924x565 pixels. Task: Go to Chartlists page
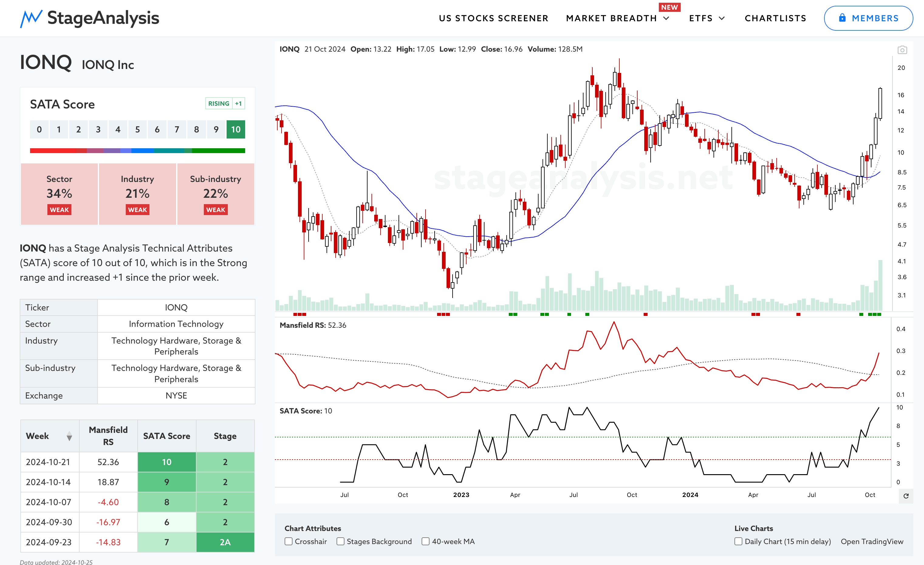(775, 18)
